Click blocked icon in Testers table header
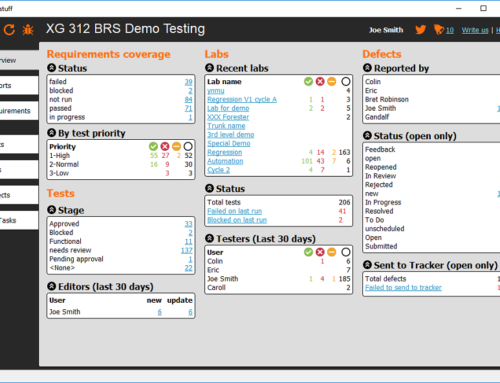 (332, 252)
